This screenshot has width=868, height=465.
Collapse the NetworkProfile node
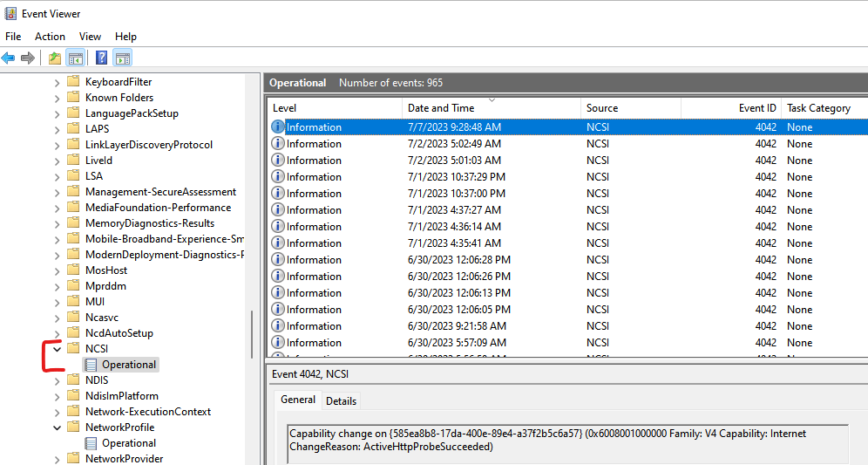pos(57,427)
